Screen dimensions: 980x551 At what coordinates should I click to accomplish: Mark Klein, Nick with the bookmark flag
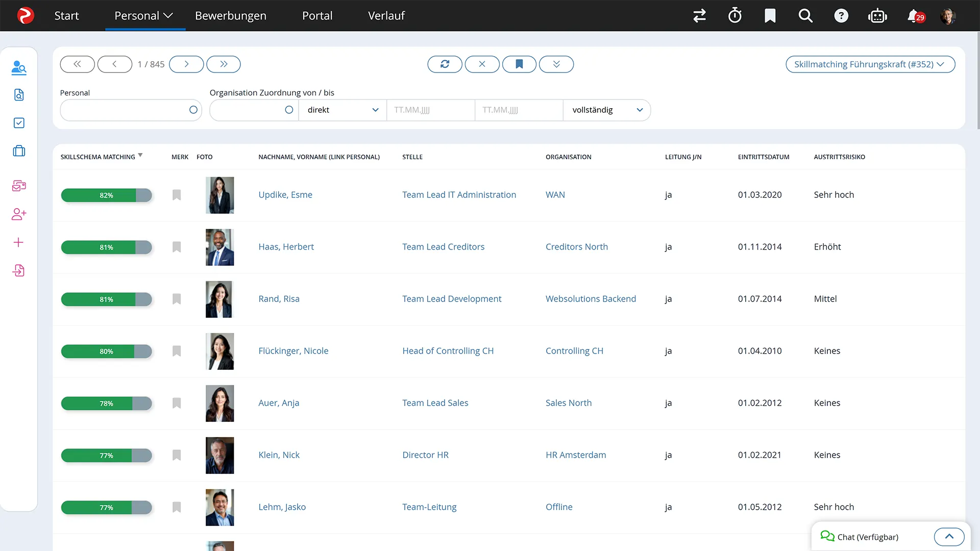tap(177, 455)
